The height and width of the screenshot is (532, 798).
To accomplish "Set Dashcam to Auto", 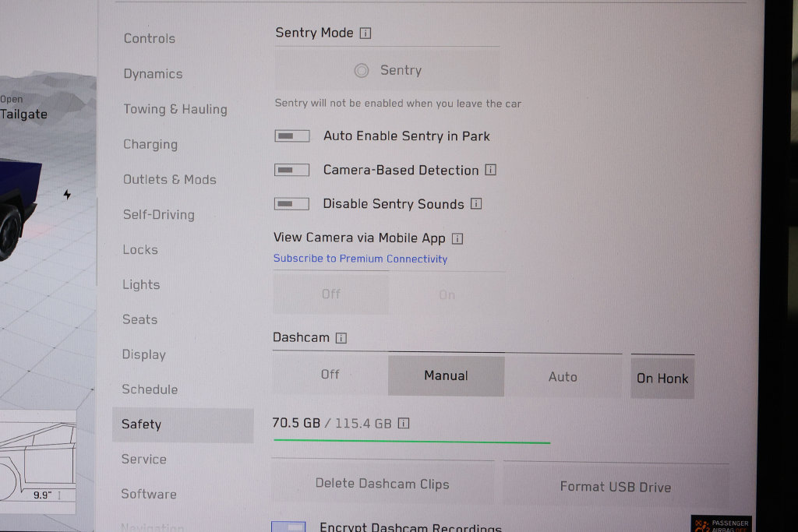I will [x=563, y=377].
